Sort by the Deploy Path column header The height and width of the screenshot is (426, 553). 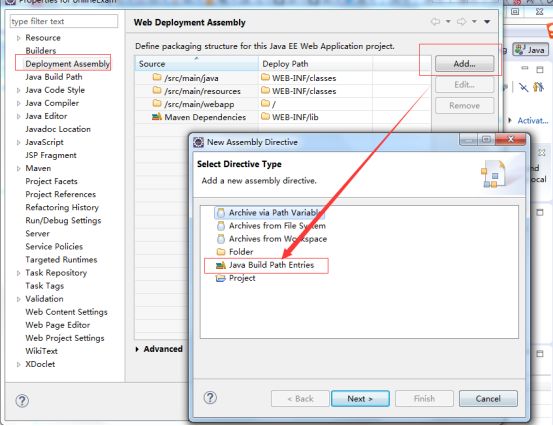click(x=315, y=64)
